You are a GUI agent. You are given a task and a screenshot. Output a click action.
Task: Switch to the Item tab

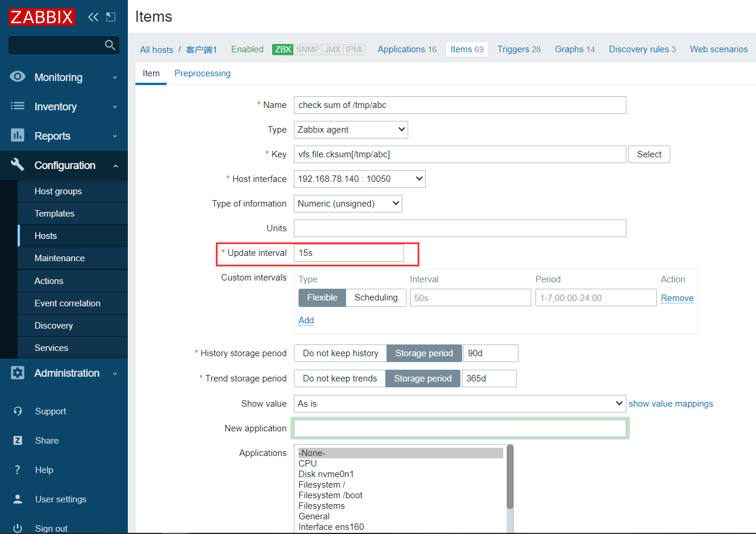151,73
